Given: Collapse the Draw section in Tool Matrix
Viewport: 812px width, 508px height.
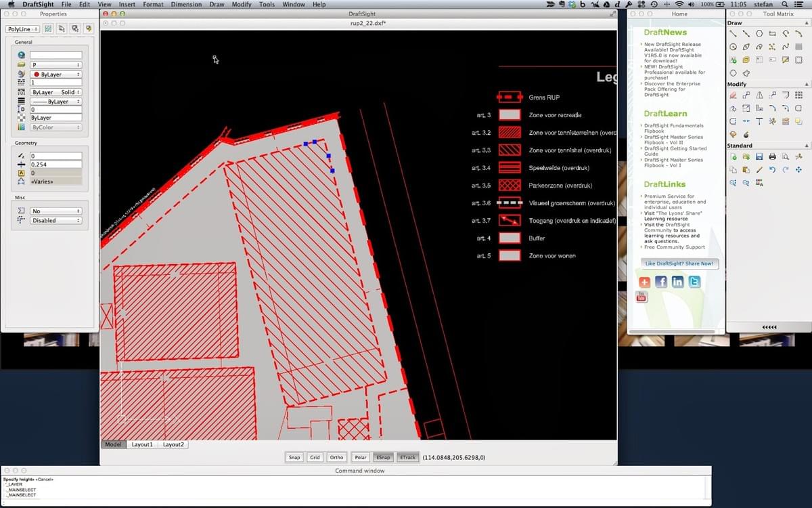Looking at the screenshot, I should (806, 23).
